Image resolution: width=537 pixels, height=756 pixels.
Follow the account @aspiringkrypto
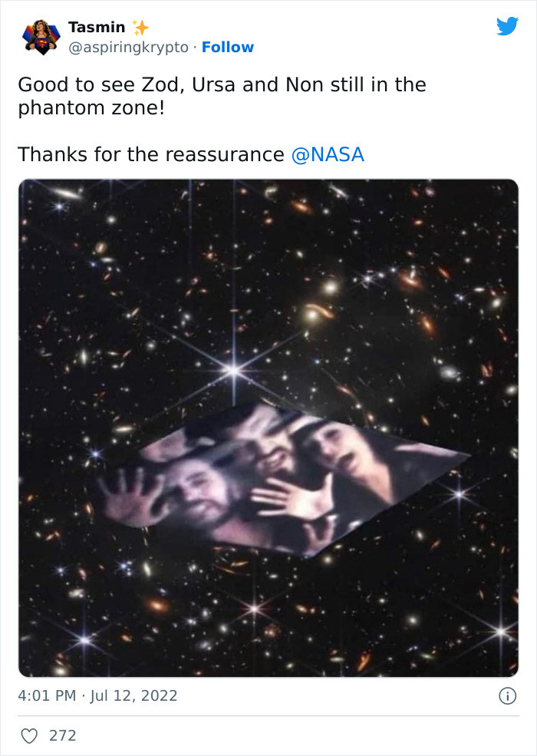coord(229,47)
